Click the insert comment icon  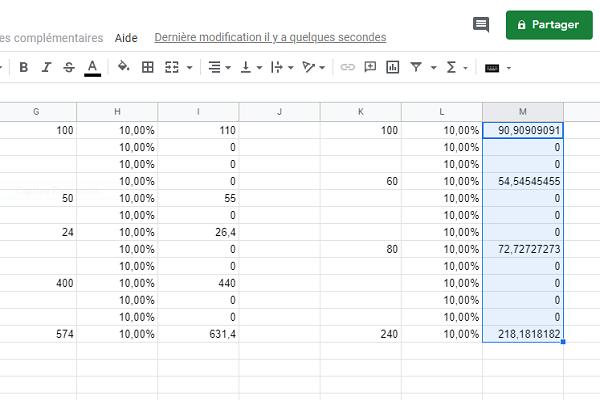click(370, 68)
